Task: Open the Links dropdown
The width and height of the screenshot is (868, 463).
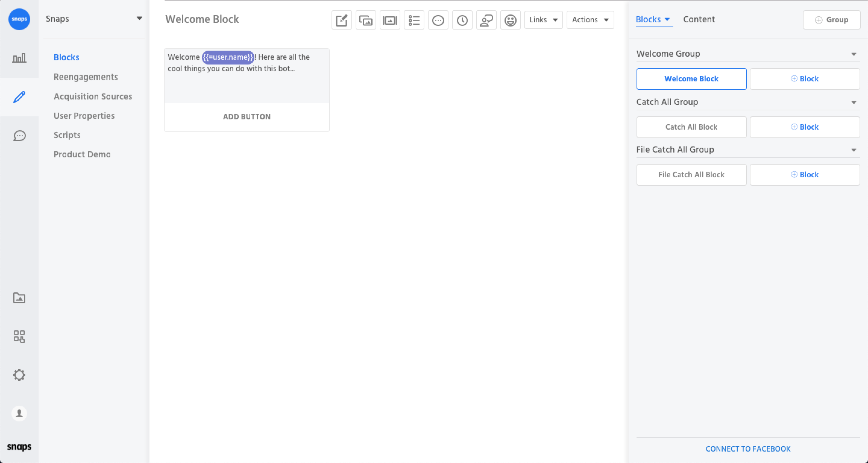Action: pyautogui.click(x=543, y=20)
